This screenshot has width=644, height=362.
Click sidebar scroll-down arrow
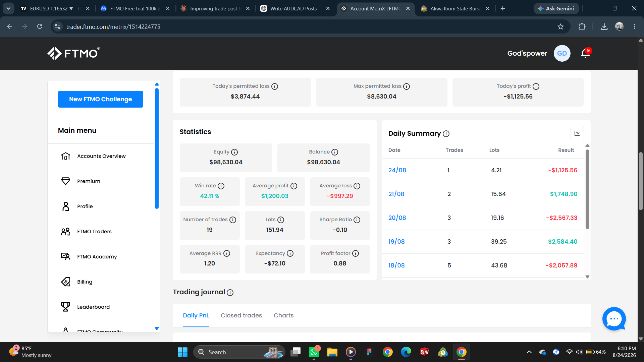(x=157, y=328)
